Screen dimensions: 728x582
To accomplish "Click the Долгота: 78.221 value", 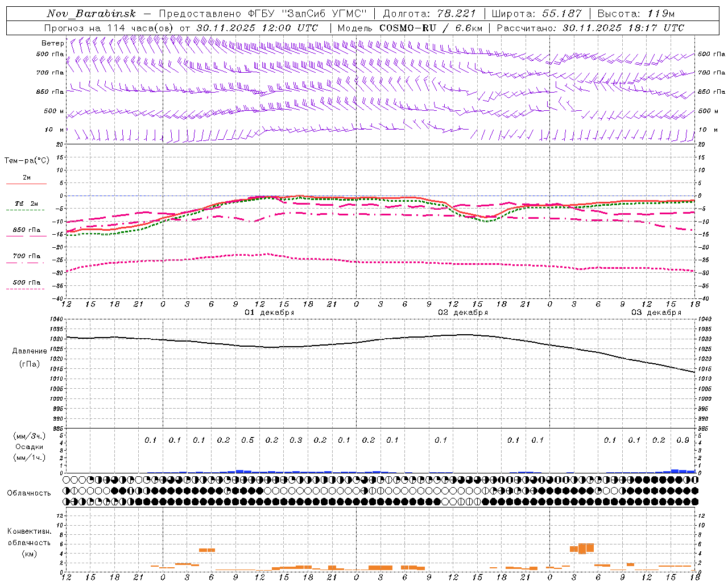I will click(x=429, y=14).
